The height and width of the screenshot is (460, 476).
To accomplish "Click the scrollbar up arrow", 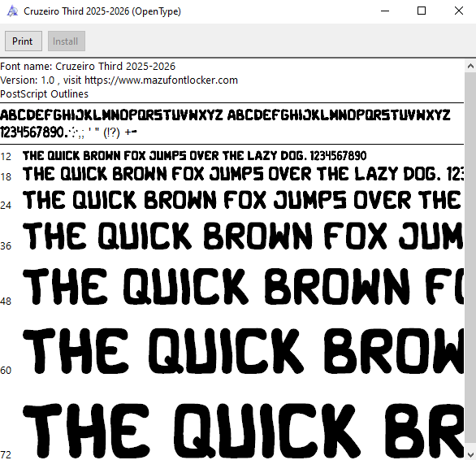I will [470, 66].
